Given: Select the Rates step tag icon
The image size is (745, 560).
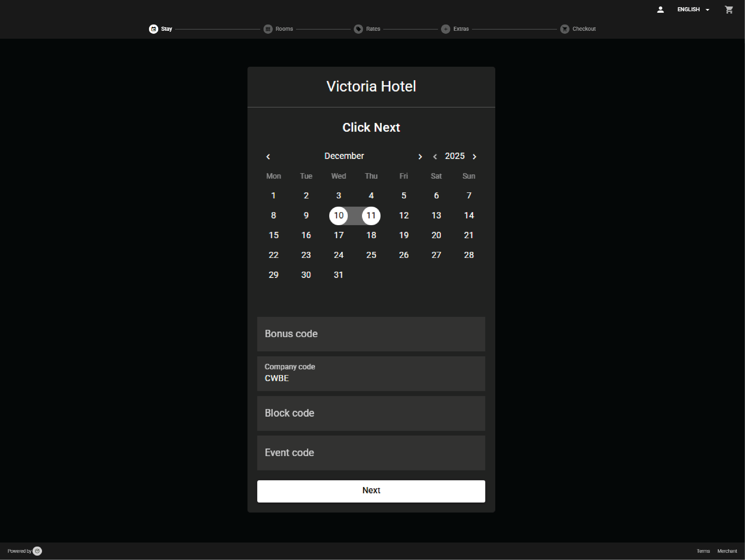Looking at the screenshot, I should point(358,29).
